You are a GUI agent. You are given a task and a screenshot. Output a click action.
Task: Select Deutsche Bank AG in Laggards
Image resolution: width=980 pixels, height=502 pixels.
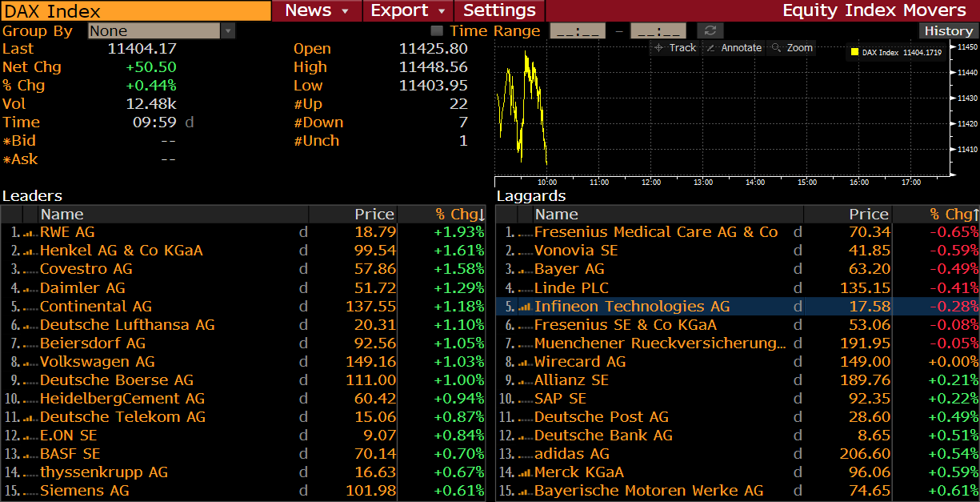(x=603, y=435)
